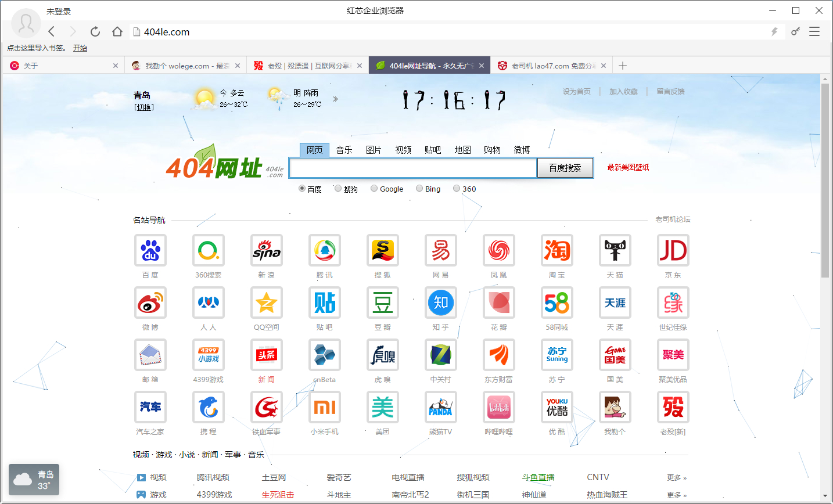
Task: Go back to previous page
Action: coord(52,32)
